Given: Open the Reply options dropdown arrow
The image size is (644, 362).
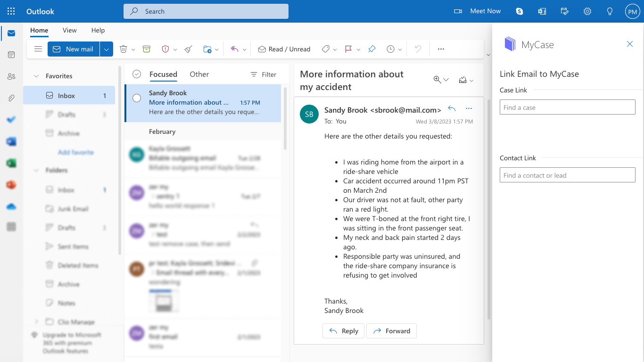Looking at the screenshot, I should [x=244, y=49].
